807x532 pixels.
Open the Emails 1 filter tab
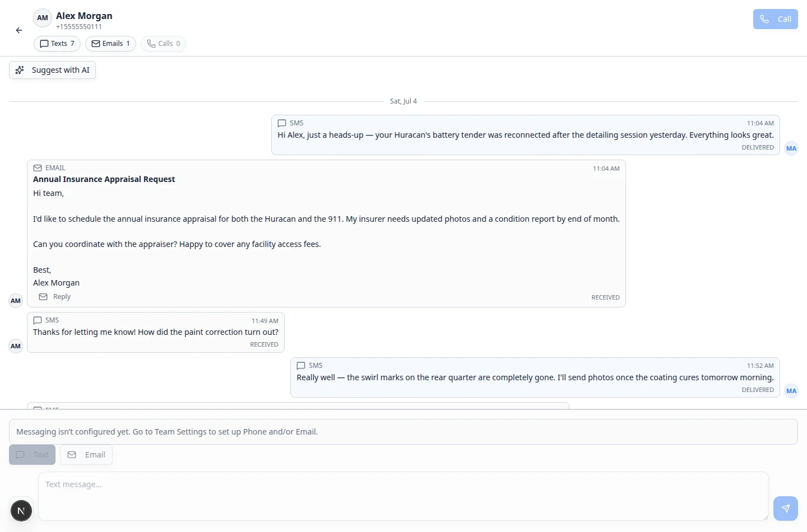(110, 44)
